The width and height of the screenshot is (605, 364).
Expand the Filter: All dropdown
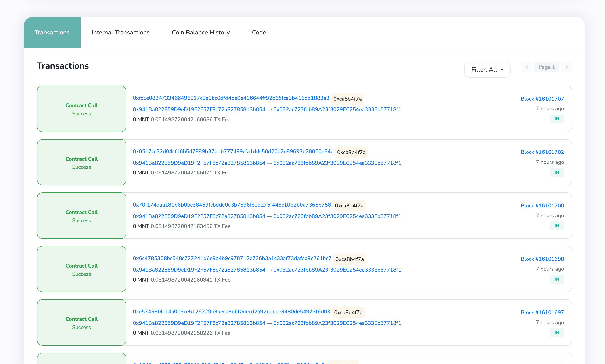point(487,70)
